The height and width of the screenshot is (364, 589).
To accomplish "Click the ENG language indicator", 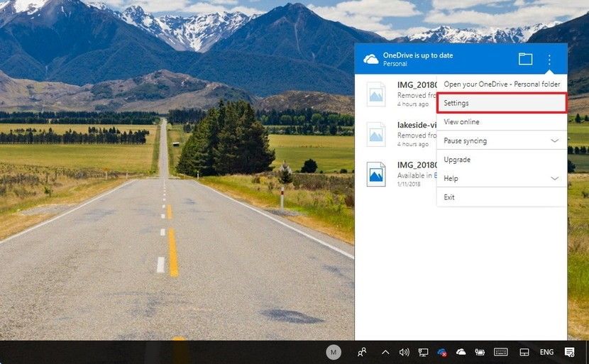I will [546, 352].
